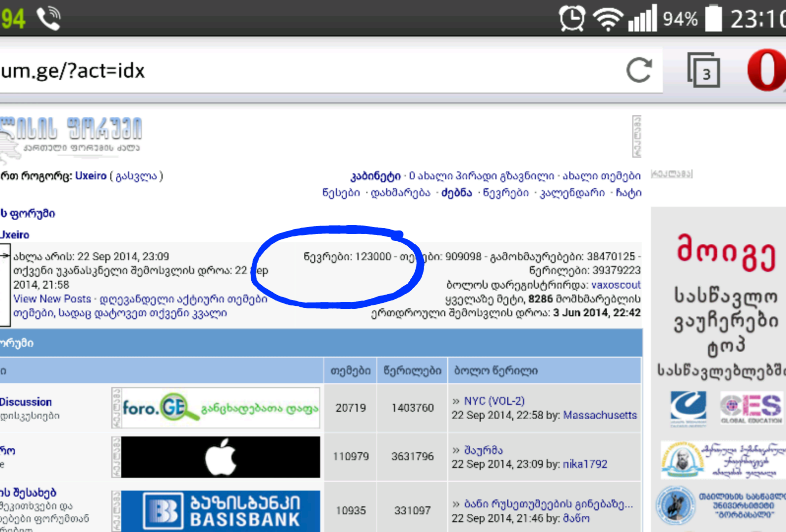The image size is (786, 532).
Task: Open the vaxoscout member profile
Action: [x=616, y=285]
